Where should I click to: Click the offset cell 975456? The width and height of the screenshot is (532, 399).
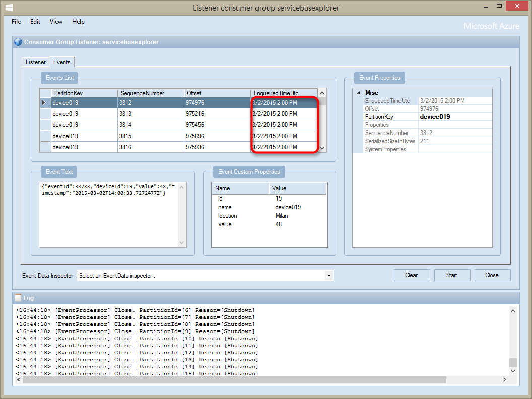click(217, 125)
